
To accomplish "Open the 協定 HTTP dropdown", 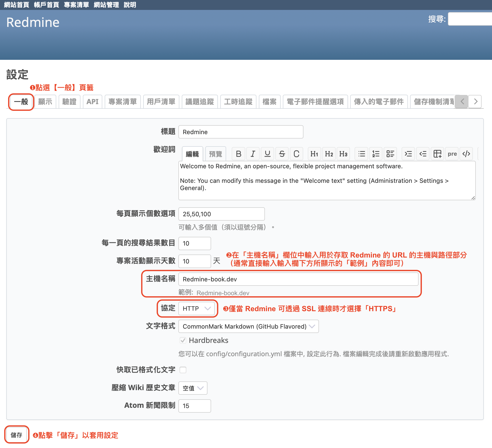I will (x=197, y=309).
